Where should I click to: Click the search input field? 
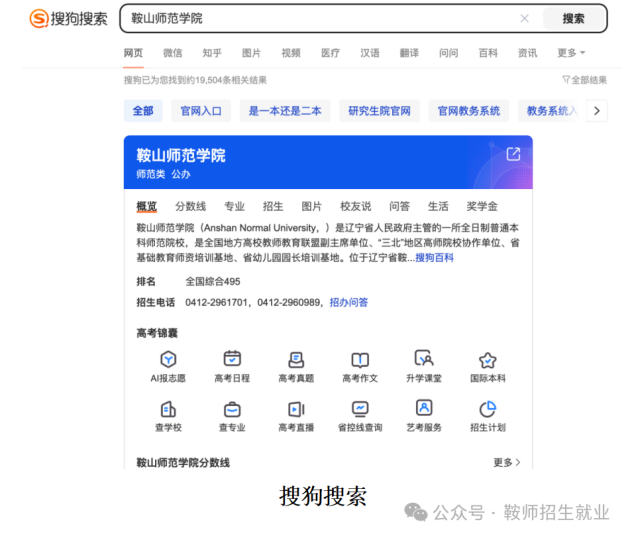pos(320,18)
